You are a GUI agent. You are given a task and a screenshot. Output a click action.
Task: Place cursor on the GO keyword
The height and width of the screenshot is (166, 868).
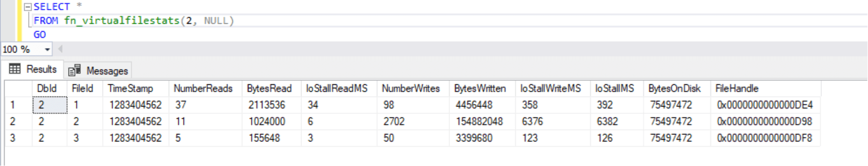[39, 35]
